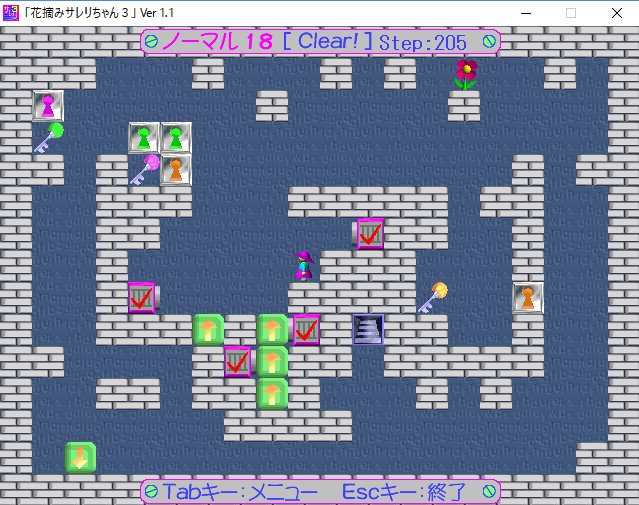Image resolution: width=639 pixels, height=505 pixels.
Task: Select the stairs tile
Action: 368,329
